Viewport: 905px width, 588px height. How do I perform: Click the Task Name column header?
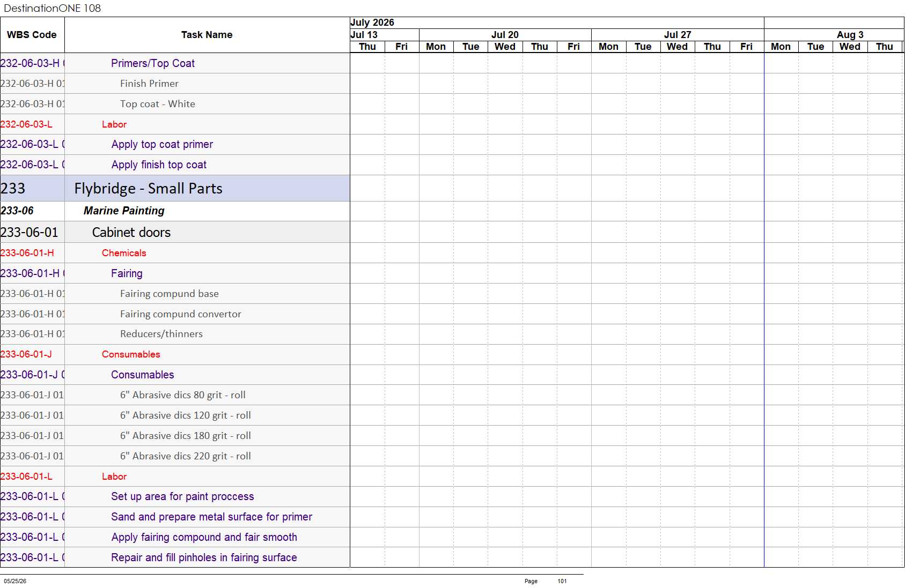point(207,35)
